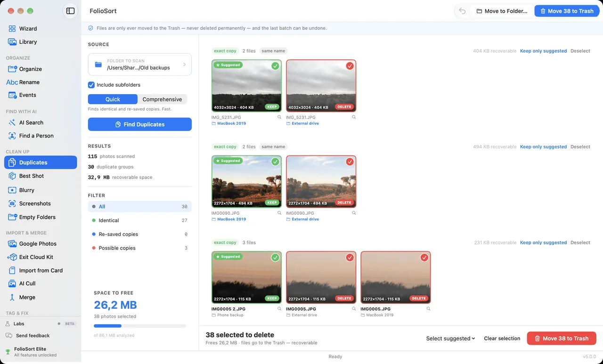The image size is (603, 364).
Task: Click the Abc Rename icon
Action: [x=12, y=82]
